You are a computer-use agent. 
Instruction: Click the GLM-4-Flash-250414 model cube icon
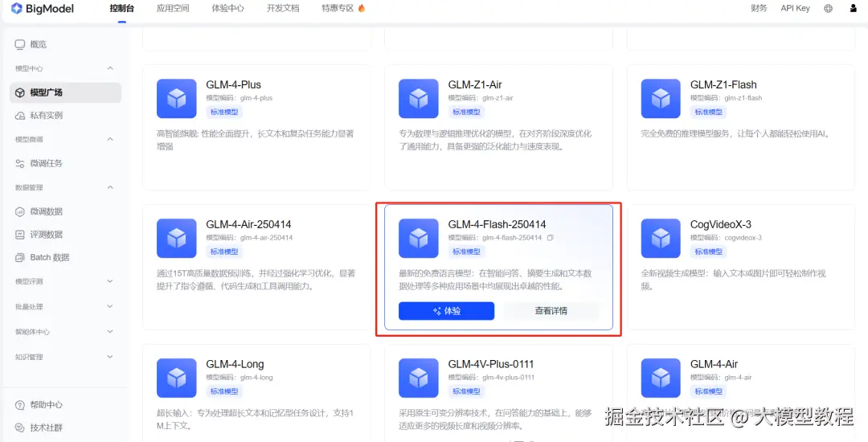(x=419, y=239)
